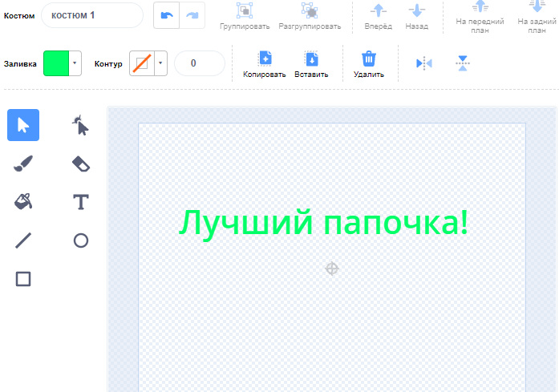Viewport: 559px width, 392px height.
Task: Select the Rectangle tool
Action: [x=23, y=278]
